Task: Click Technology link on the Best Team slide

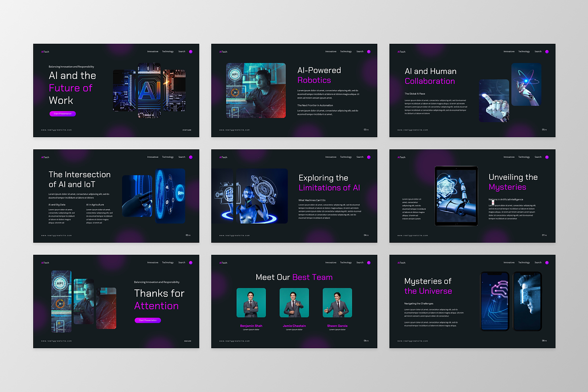Action: pos(346,263)
